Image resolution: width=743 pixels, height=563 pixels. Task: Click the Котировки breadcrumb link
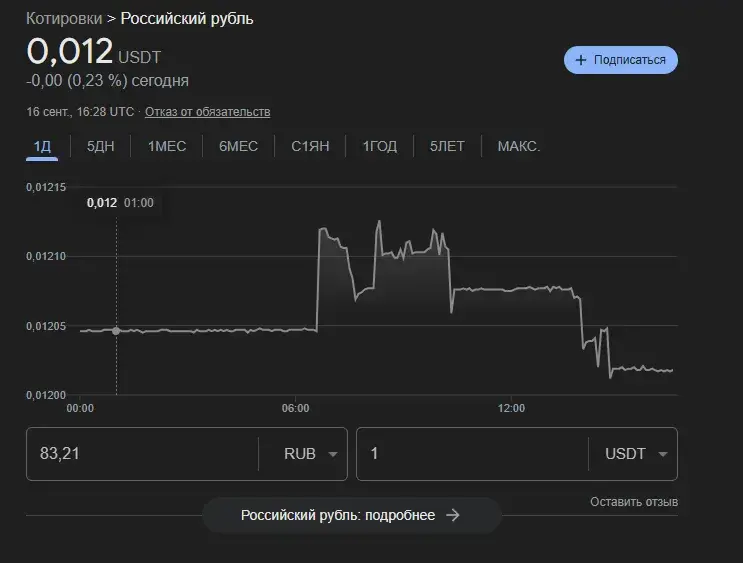pos(64,18)
